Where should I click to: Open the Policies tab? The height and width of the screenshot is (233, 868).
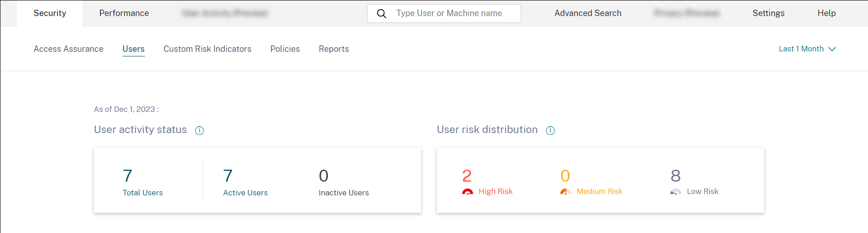[285, 49]
